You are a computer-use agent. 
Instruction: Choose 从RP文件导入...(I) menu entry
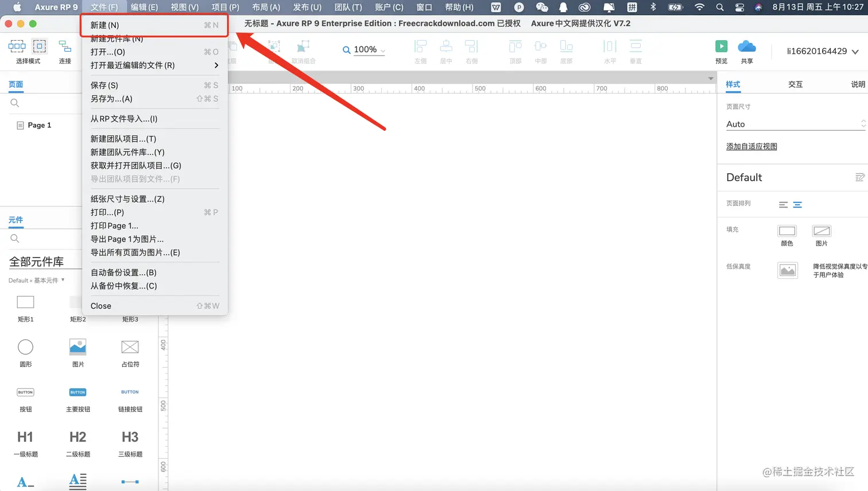pyautogui.click(x=154, y=119)
